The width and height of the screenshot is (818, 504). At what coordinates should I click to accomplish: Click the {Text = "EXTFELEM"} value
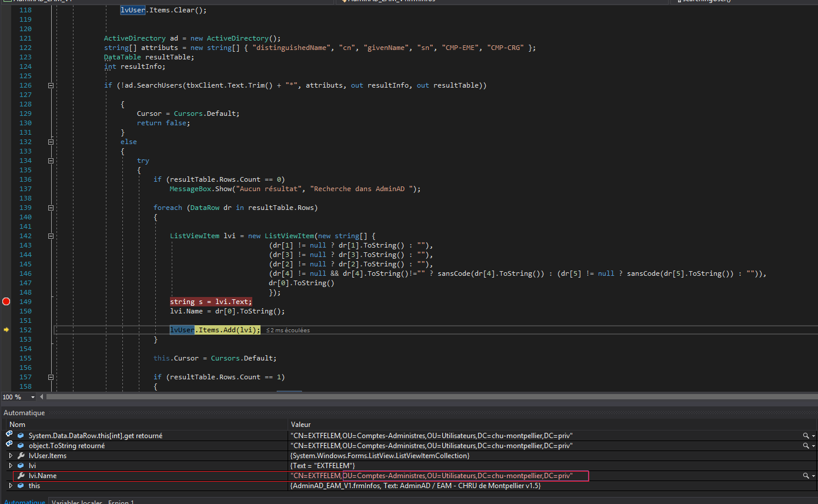(x=322, y=466)
